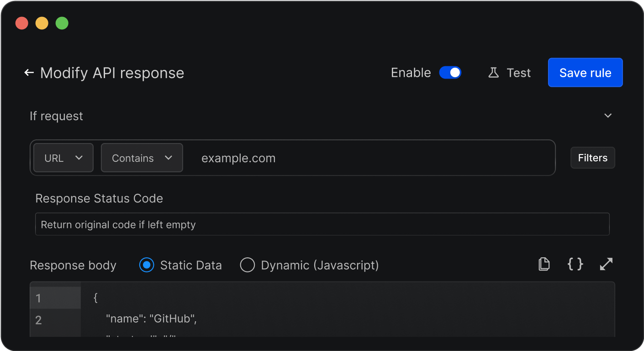
Task: Expand the editor with the diagonal arrows icon
Action: pos(606,264)
